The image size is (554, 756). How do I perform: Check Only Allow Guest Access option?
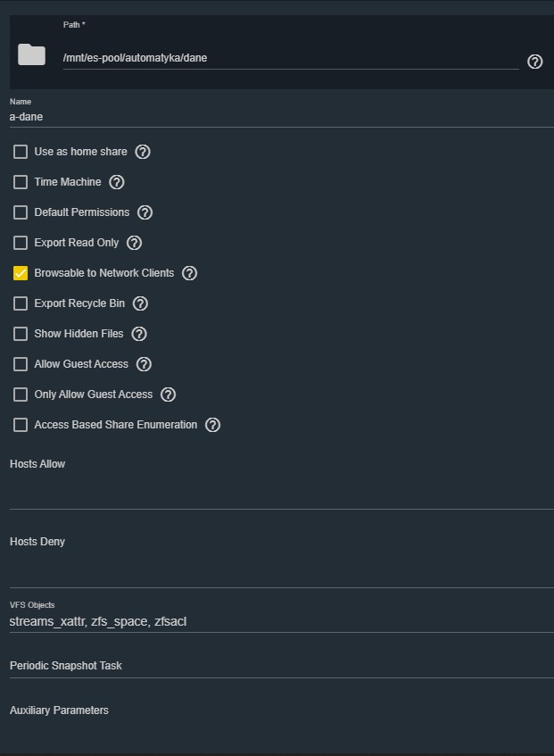[x=21, y=395]
